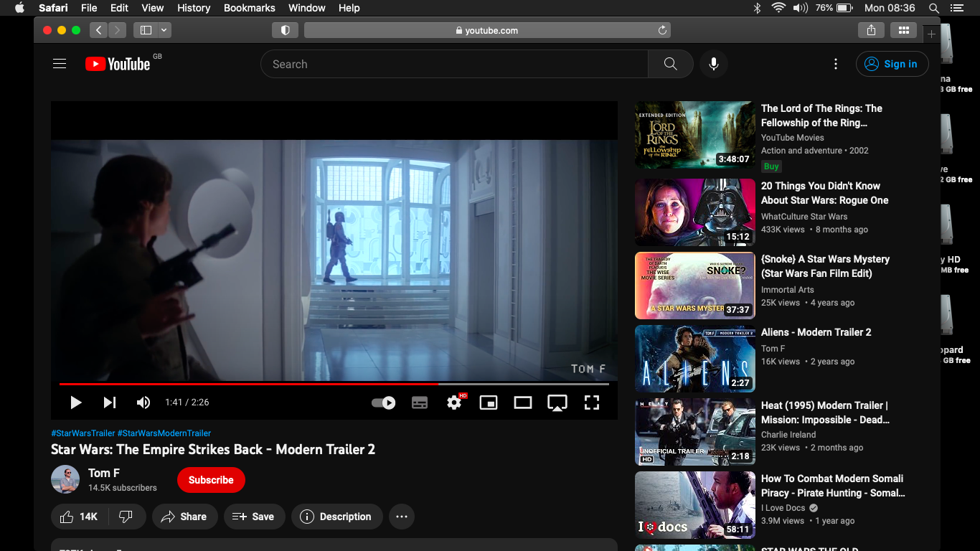
Task: Go back with Safari back arrow
Action: [98, 30]
